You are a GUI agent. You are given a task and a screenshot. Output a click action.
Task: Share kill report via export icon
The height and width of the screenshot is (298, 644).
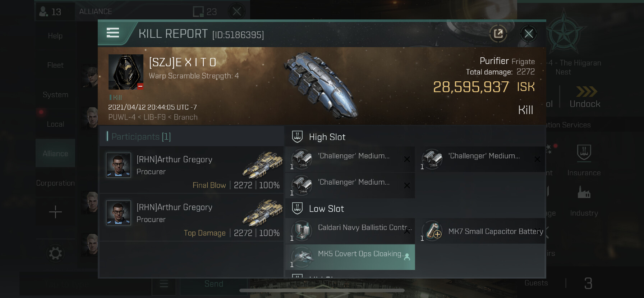point(498,34)
